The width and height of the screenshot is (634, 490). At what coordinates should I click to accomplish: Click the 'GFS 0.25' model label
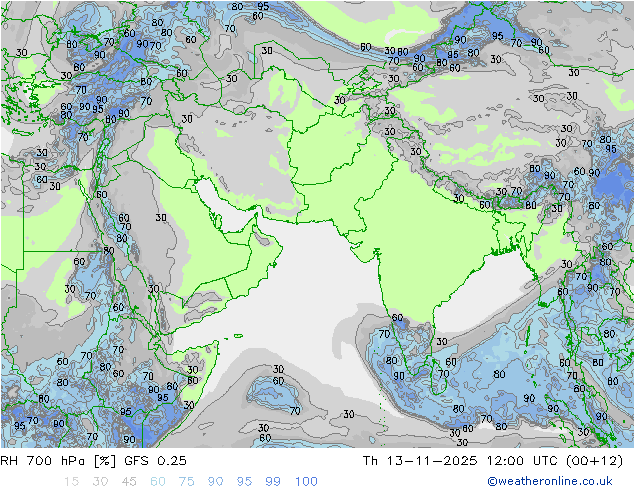[155, 460]
